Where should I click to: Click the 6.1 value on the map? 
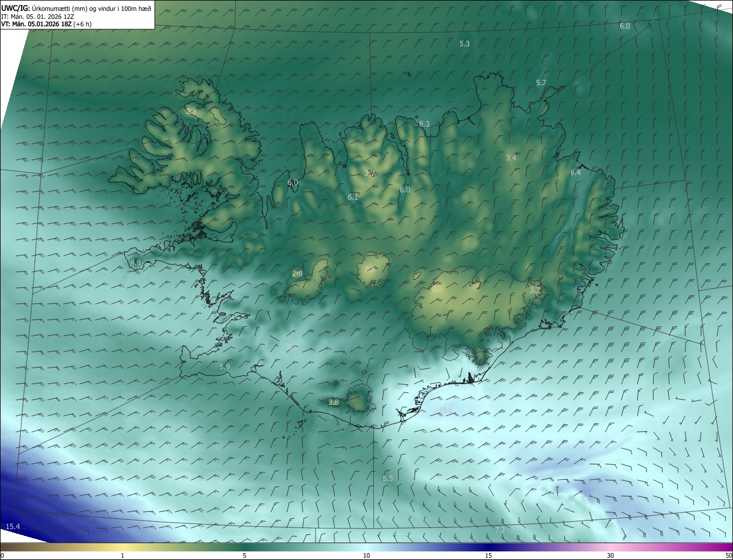pyautogui.click(x=353, y=197)
